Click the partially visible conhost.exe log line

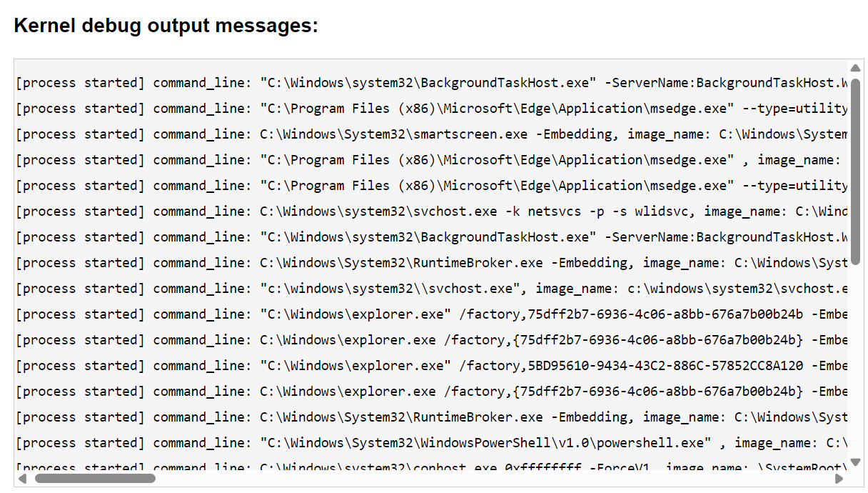coord(428,467)
